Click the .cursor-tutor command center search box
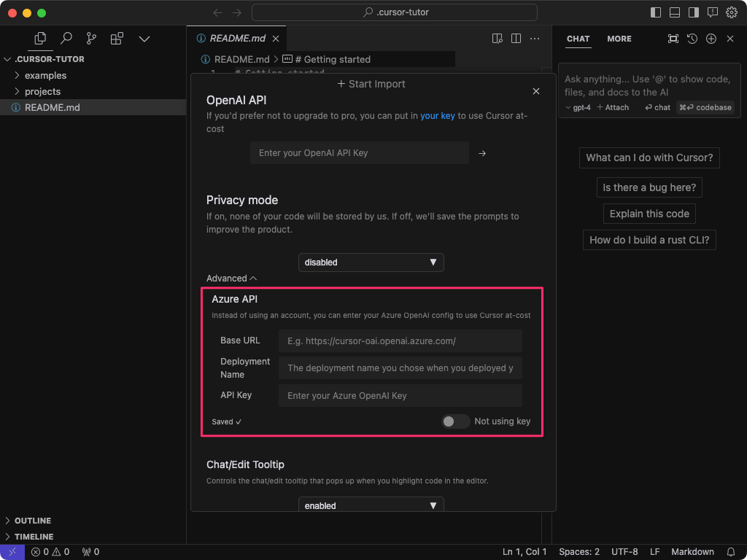The height and width of the screenshot is (560, 747). tap(395, 12)
